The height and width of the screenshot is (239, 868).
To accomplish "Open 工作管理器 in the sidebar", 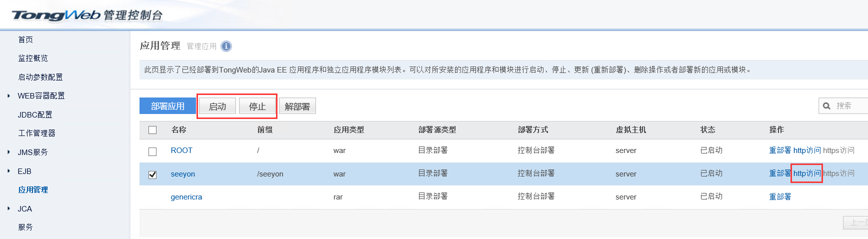I will [x=36, y=133].
